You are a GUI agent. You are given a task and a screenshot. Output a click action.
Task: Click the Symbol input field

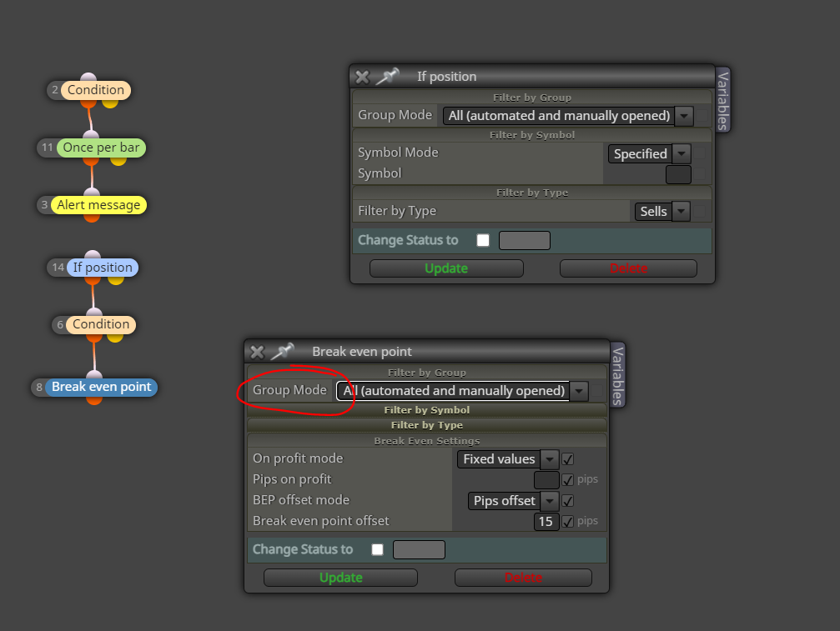pos(678,174)
